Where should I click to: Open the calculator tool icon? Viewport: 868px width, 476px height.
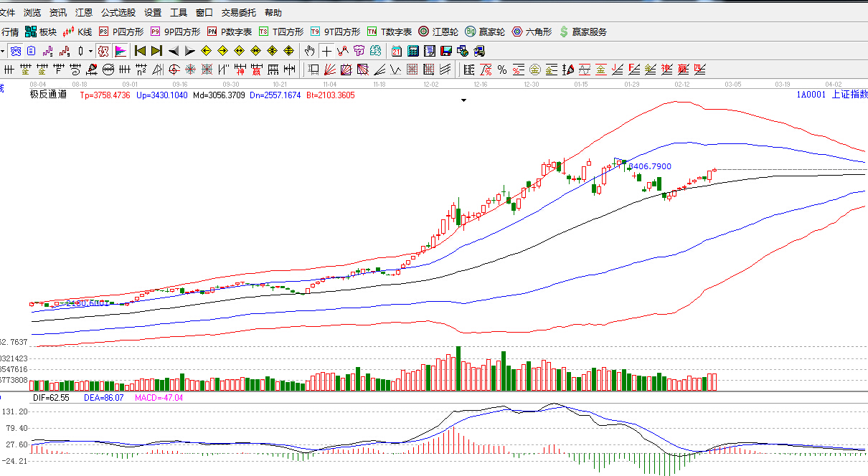coord(413,51)
